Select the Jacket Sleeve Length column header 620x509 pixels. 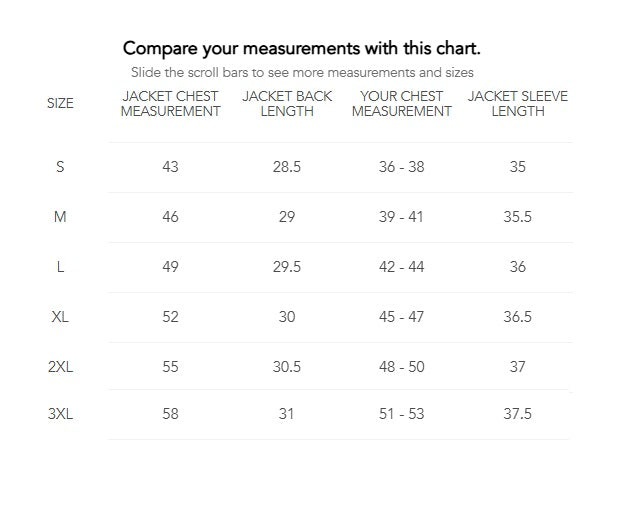click(517, 104)
